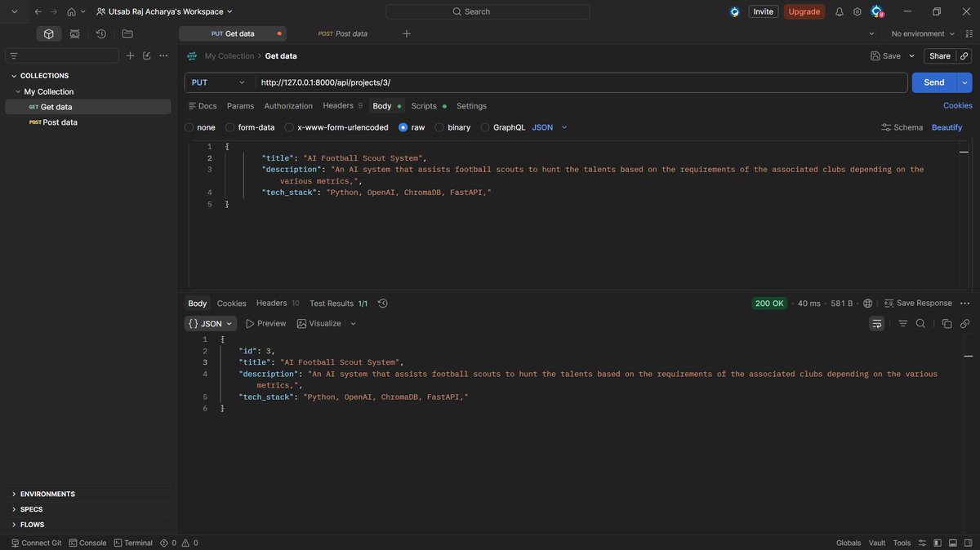Click Beautify to format the body

click(947, 127)
